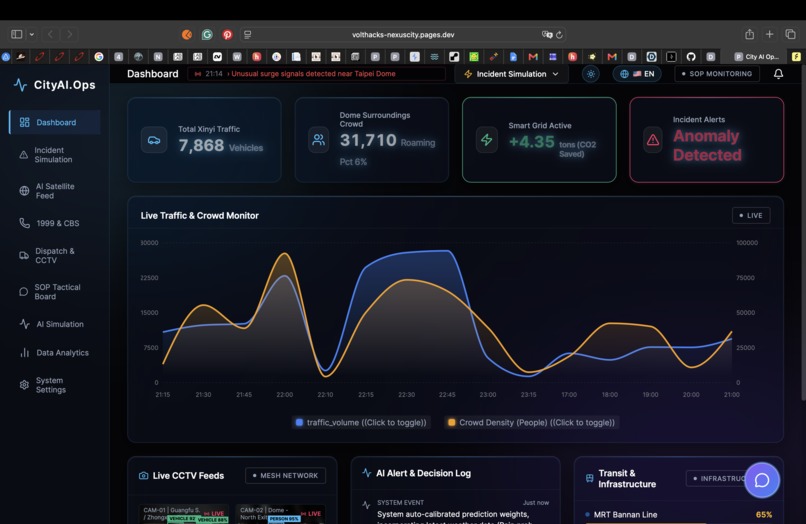Click the volthacks-nexuscity.pages.dev address field
Image resolution: width=806 pixels, height=524 pixels.
pyautogui.click(x=403, y=34)
